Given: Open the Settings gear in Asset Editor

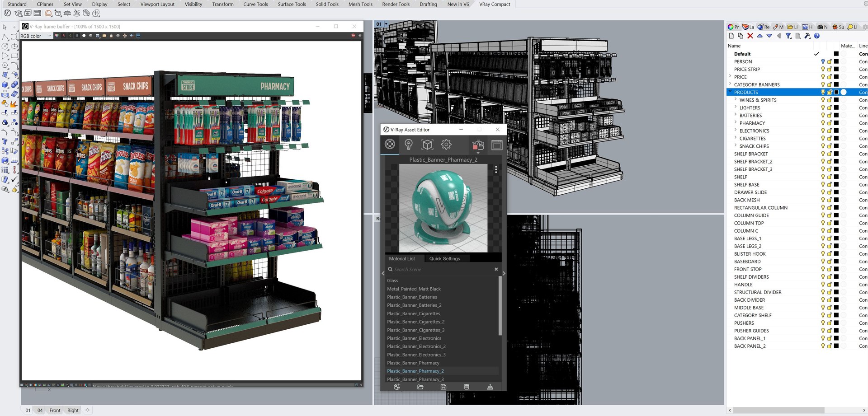Looking at the screenshot, I should (446, 145).
